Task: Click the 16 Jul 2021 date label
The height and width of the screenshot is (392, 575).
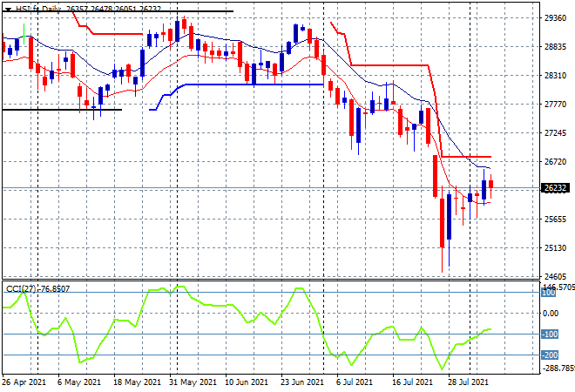Action: (x=413, y=382)
